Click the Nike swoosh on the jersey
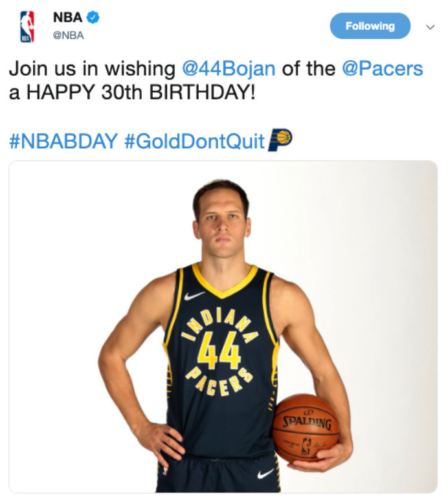The height and width of the screenshot is (502, 448). click(x=194, y=296)
